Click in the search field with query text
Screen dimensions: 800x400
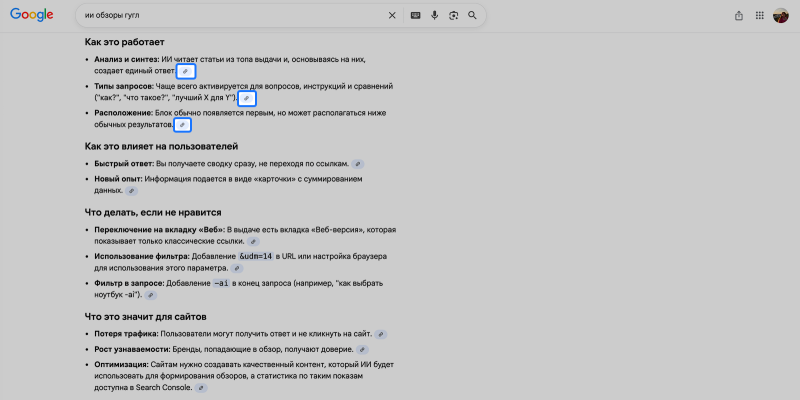pos(230,15)
